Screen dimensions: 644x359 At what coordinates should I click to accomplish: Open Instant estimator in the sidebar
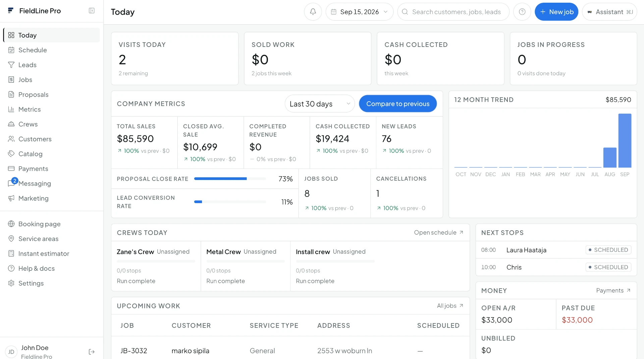pos(51,254)
